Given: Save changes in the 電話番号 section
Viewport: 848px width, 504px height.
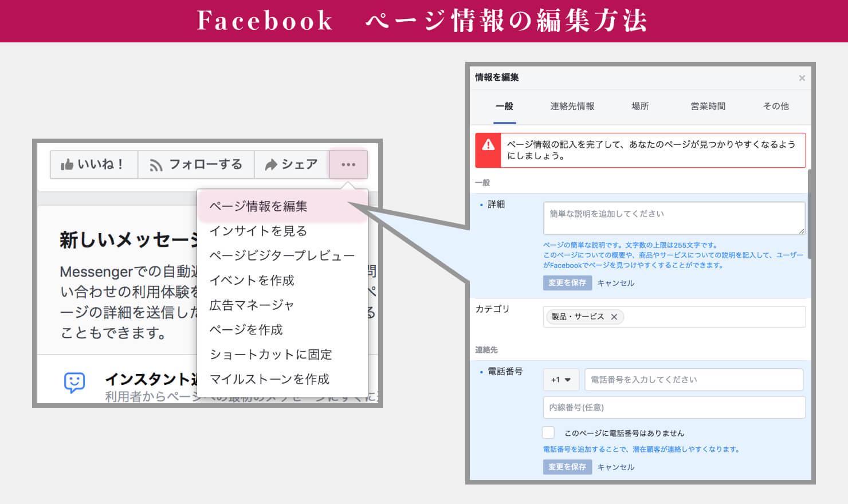Looking at the screenshot, I should click(567, 467).
